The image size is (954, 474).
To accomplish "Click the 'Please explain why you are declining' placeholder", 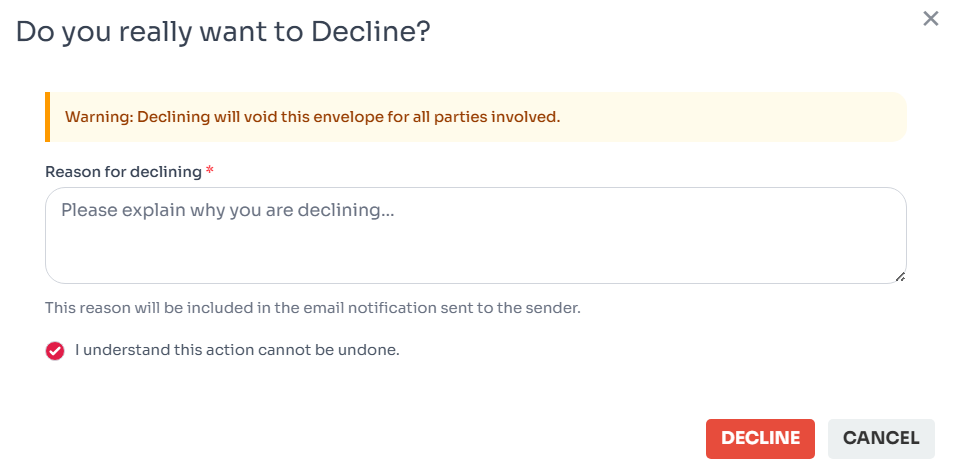I will click(x=226, y=210).
